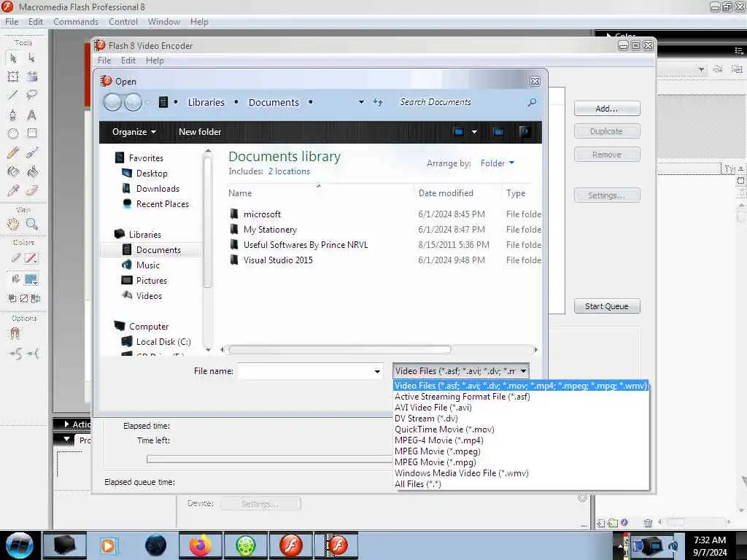
Task: Select Downloads in Favorites sidebar
Action: [158, 189]
